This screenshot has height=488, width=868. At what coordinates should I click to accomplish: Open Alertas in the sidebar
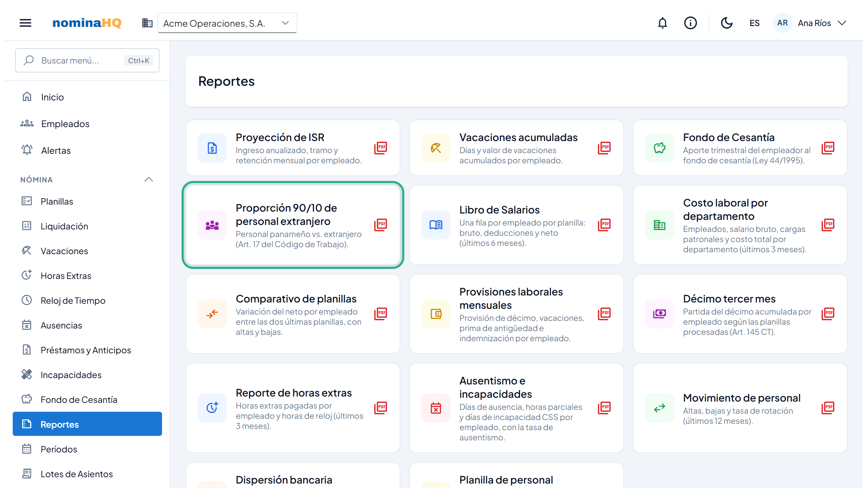87,150
